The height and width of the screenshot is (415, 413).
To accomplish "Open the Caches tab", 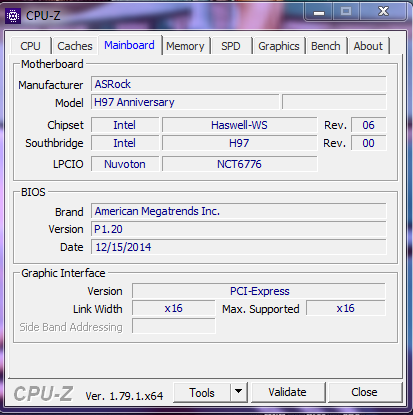I will 75,46.
